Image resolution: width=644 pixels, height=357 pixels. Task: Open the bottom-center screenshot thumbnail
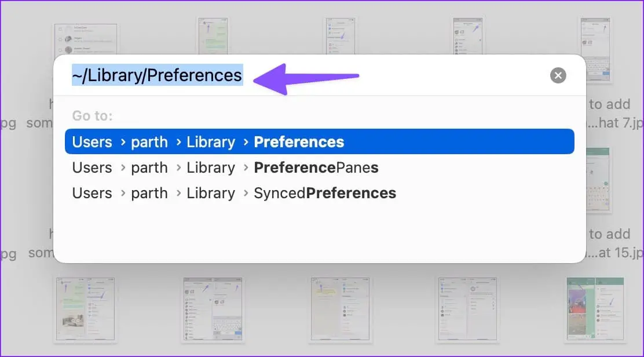340,308
